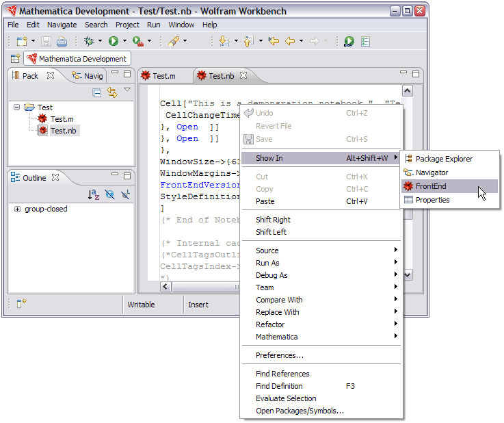The image size is (504, 423).
Task: Click the green Run button icon
Action: 114,41
